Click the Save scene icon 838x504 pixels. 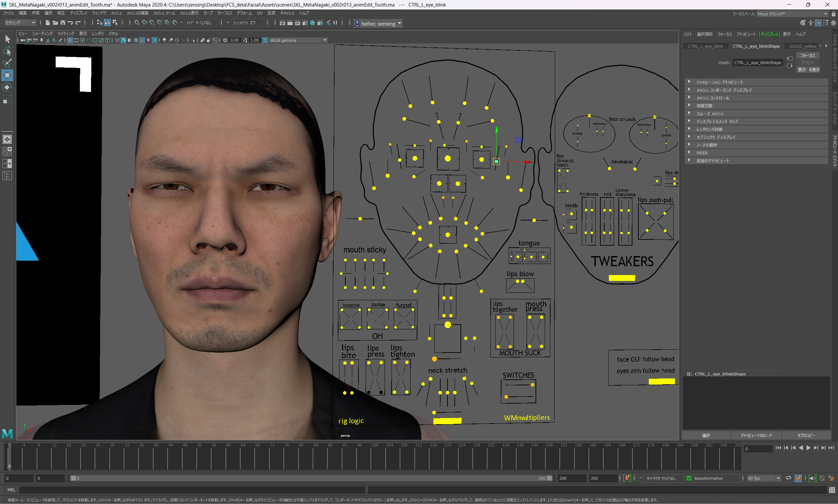(x=63, y=23)
